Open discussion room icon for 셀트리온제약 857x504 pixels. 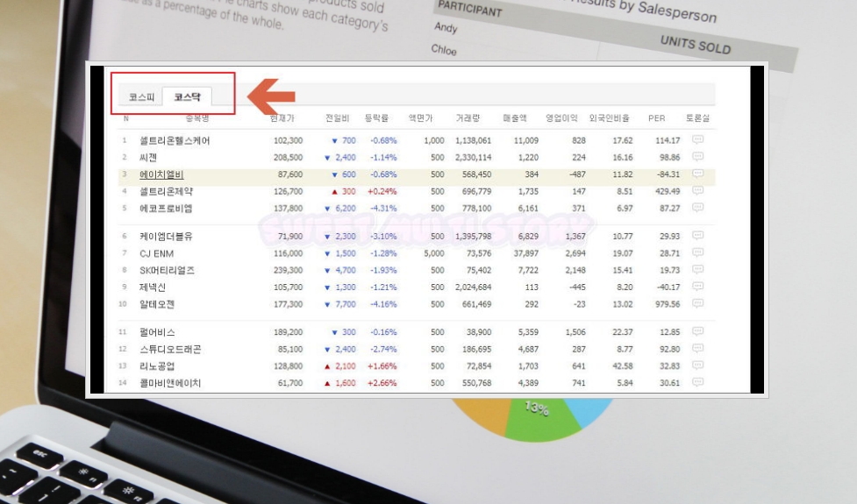697,190
